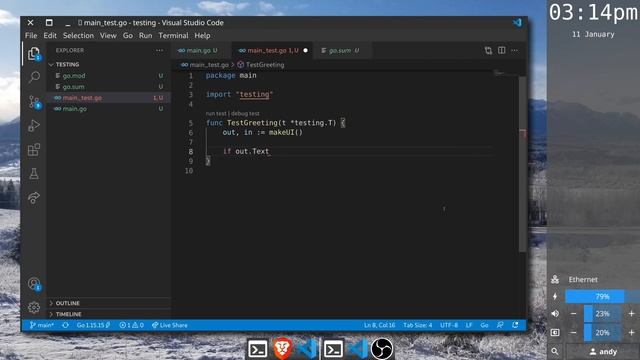Screen dimensions: 640x360
Task: Click the sync changes icon in status bar
Action: (65, 325)
